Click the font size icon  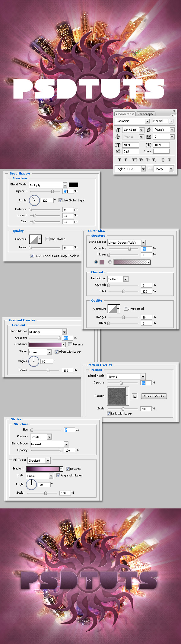[x=118, y=130]
